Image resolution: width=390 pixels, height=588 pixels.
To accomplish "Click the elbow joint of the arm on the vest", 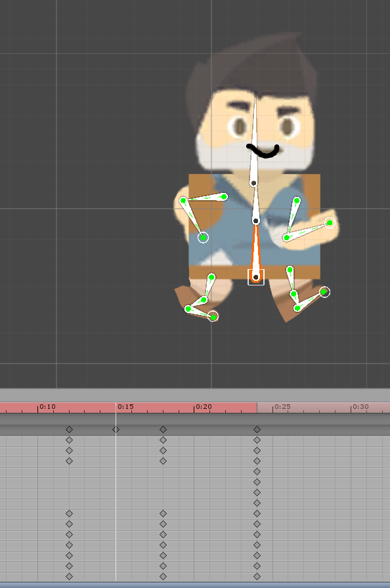I will tap(183, 201).
